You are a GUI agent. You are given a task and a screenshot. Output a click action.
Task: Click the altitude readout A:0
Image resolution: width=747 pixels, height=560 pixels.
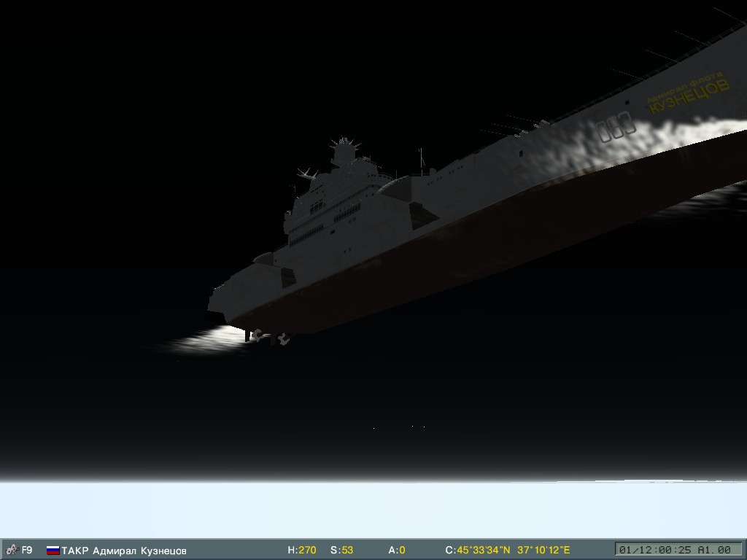pos(397,551)
